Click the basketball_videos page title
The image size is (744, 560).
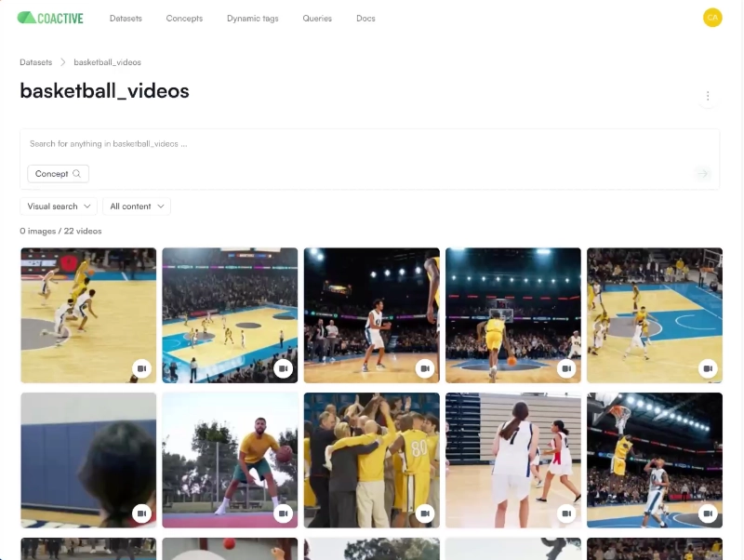coord(104,90)
